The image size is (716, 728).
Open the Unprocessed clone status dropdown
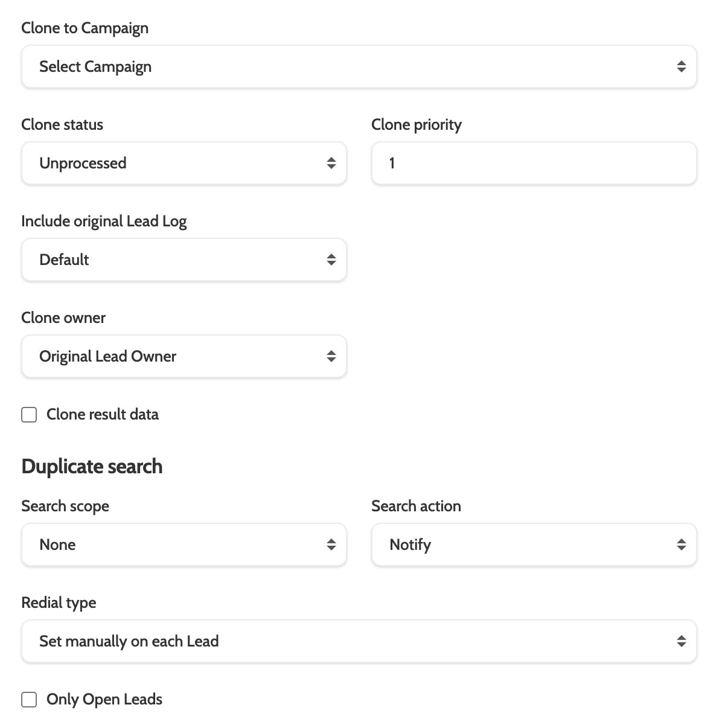[x=184, y=163]
